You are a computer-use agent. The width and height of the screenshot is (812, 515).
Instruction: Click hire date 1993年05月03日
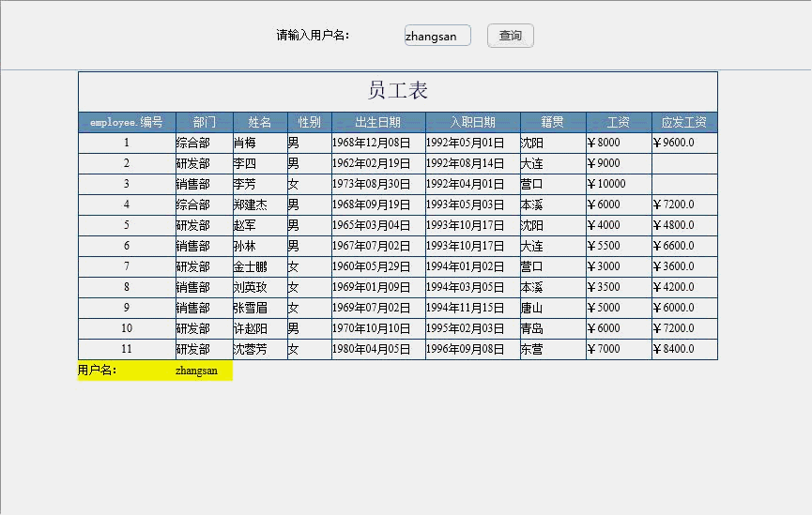pos(472,204)
